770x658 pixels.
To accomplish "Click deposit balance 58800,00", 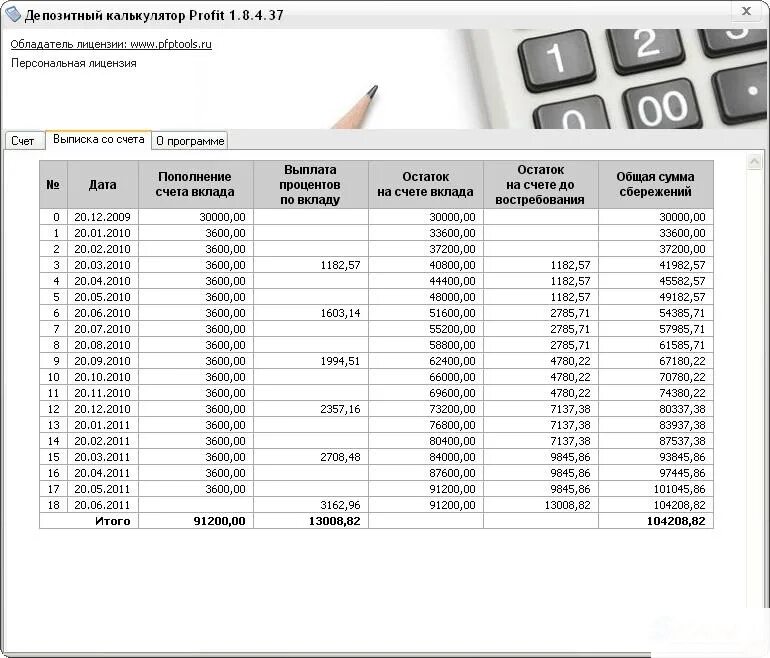I will [x=425, y=345].
